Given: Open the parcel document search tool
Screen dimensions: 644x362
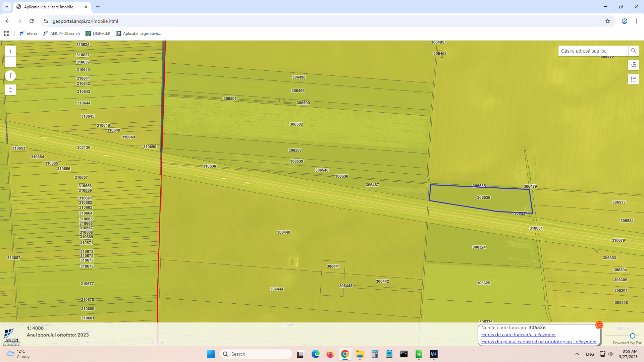Looking at the screenshot, I should (633, 65).
